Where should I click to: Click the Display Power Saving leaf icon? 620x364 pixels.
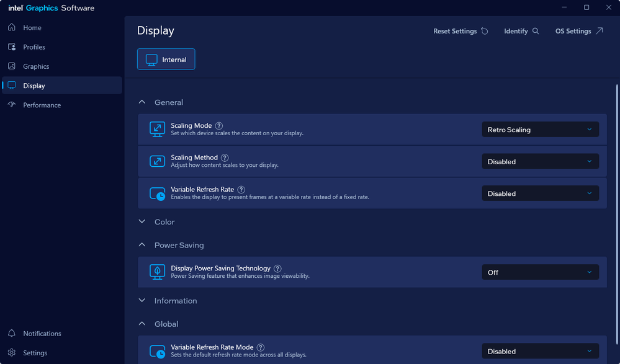click(158, 272)
